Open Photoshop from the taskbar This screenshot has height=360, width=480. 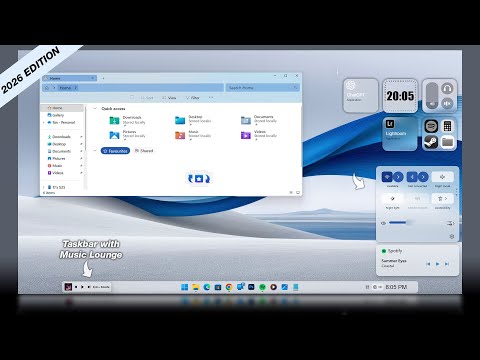click(x=251, y=287)
